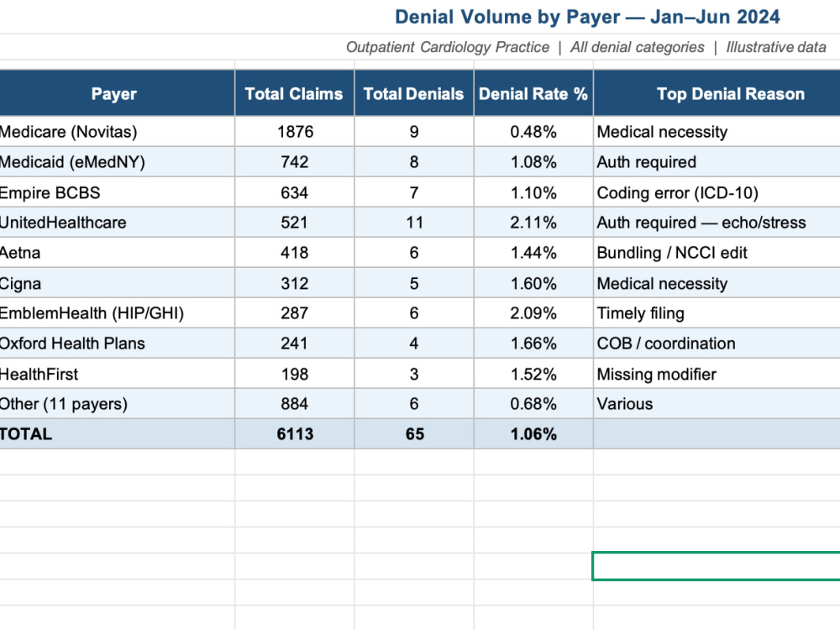Select 'Medical necessity' in the Cigna row

point(717,283)
